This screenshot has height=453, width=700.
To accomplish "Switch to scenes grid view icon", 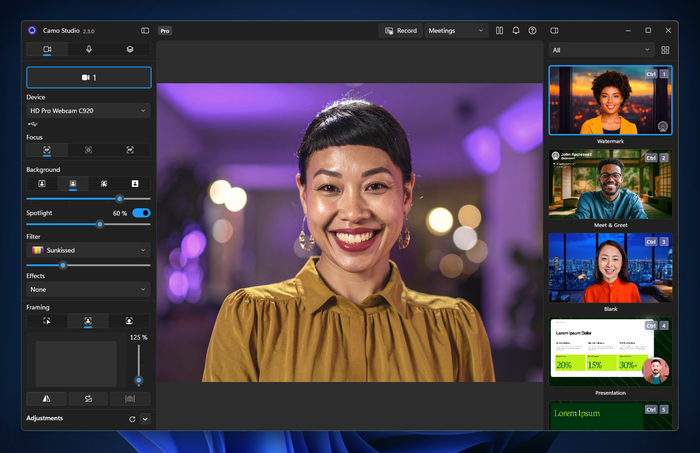I will click(x=665, y=50).
